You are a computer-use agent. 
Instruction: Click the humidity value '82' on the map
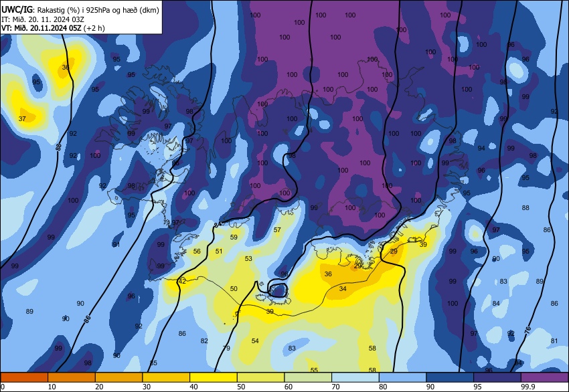pos(204,341)
